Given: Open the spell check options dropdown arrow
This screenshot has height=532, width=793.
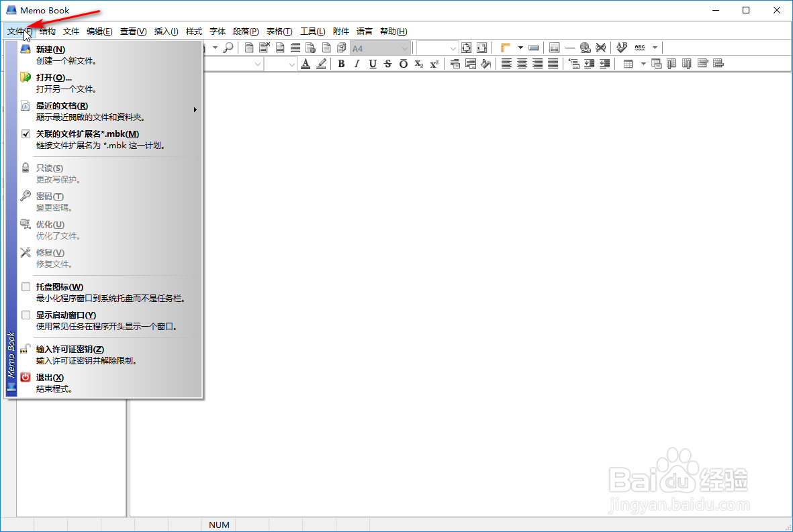Looking at the screenshot, I should 655,48.
